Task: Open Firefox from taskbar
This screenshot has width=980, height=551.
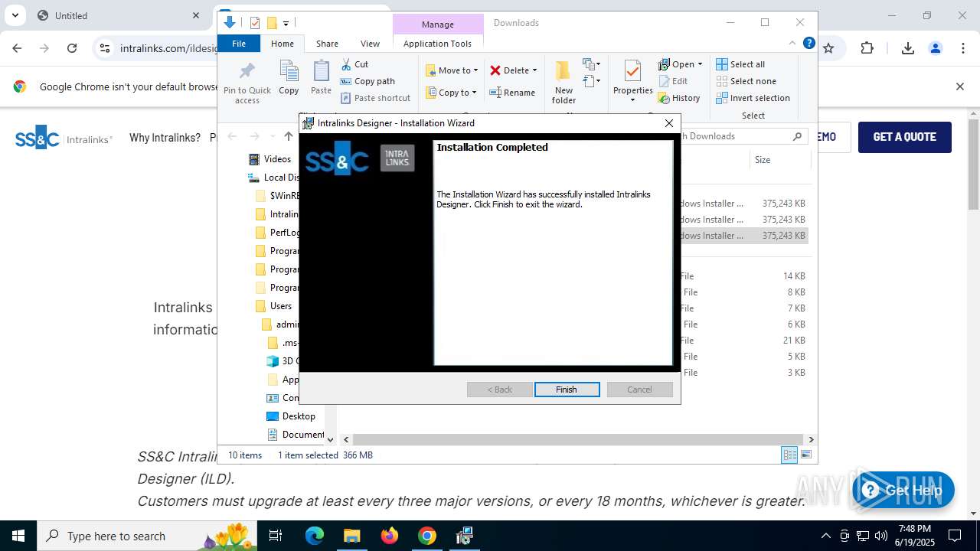Action: pos(390,536)
